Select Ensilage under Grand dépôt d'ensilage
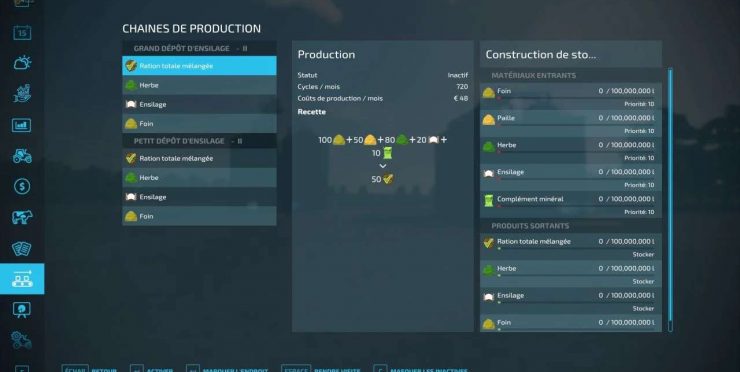 (199, 104)
